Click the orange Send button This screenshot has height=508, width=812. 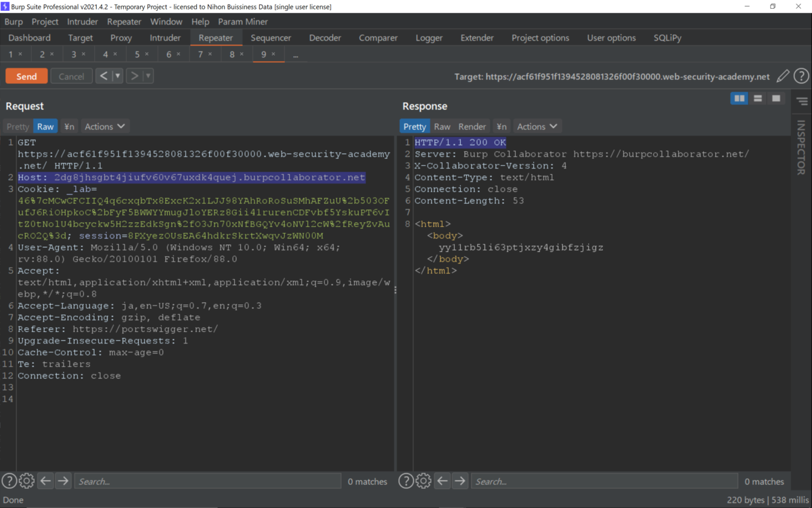coord(26,76)
